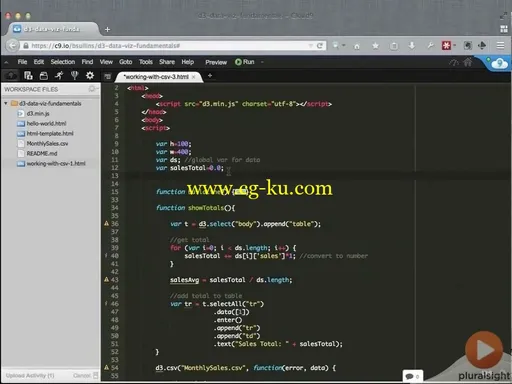Open the file revisions panel icon
512x384 pixels.
[x=28, y=76]
